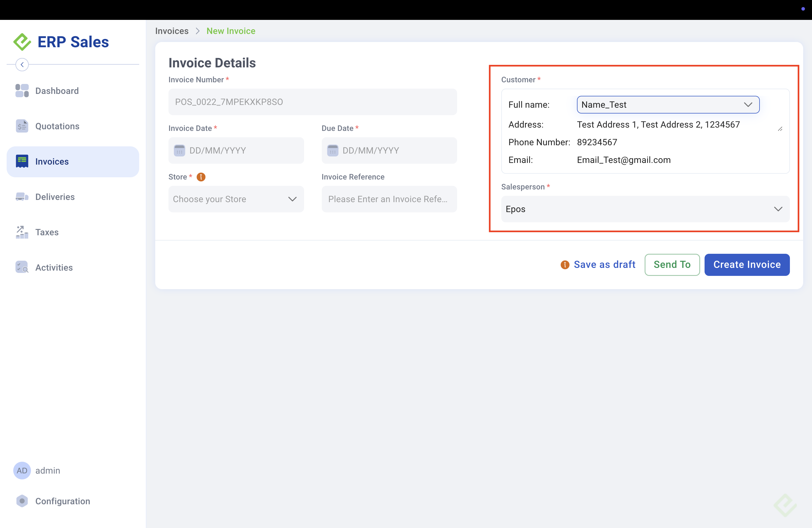The width and height of the screenshot is (812, 528).
Task: Focus the Due Date input
Action: tap(389, 151)
